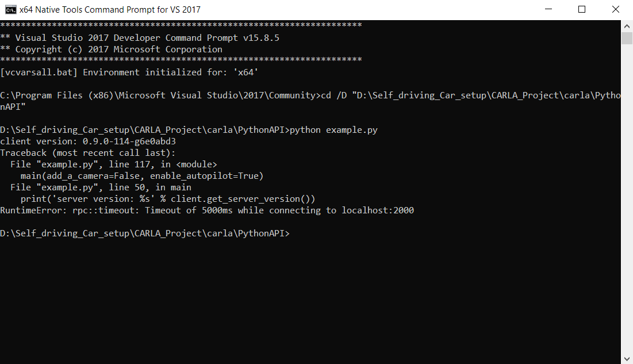Click the minimize window icon
Screen dimensions: 633x364
[548, 9]
